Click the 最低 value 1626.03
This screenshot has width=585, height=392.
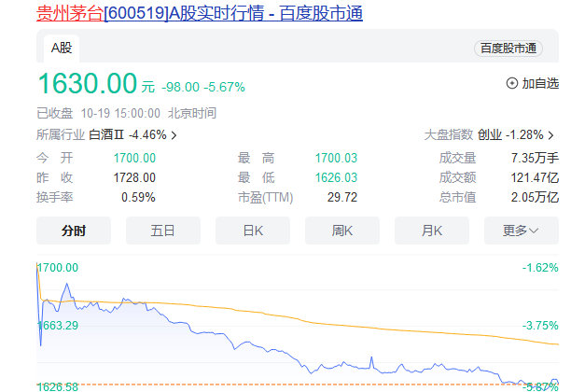(x=336, y=177)
